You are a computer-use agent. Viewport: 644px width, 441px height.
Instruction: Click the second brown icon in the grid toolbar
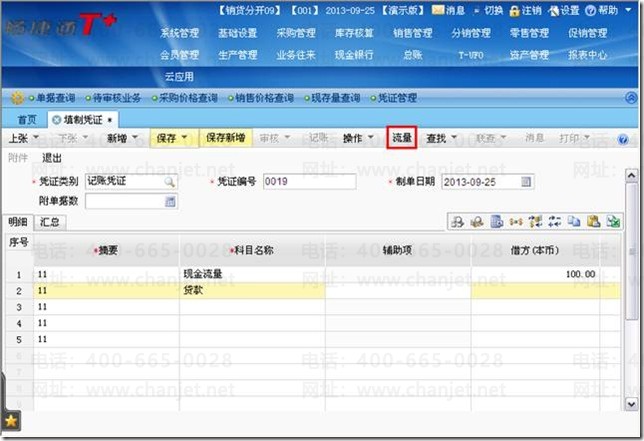(477, 222)
